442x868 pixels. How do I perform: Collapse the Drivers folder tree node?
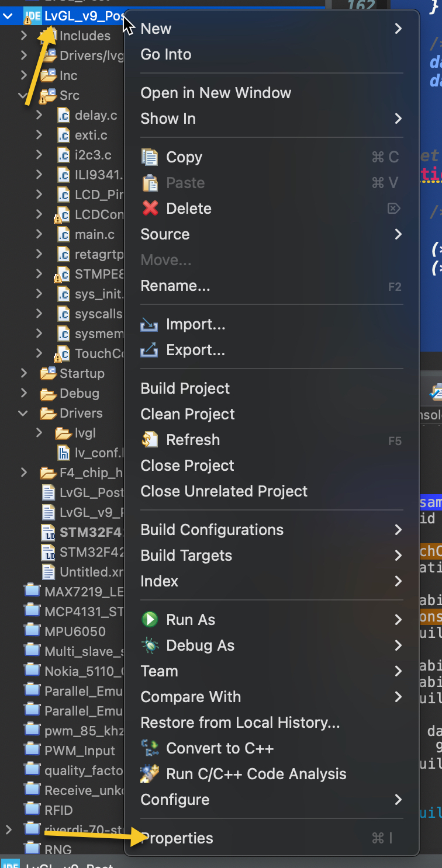pyautogui.click(x=23, y=414)
